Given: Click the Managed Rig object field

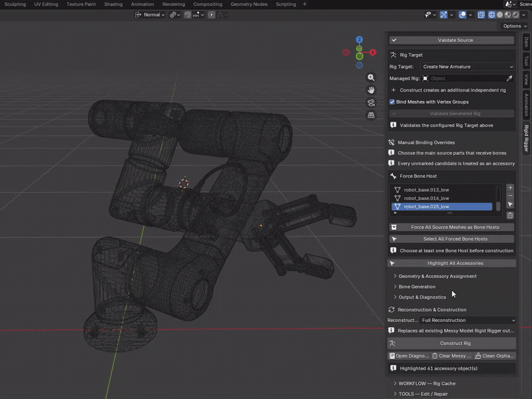Looking at the screenshot, I should click(463, 78).
